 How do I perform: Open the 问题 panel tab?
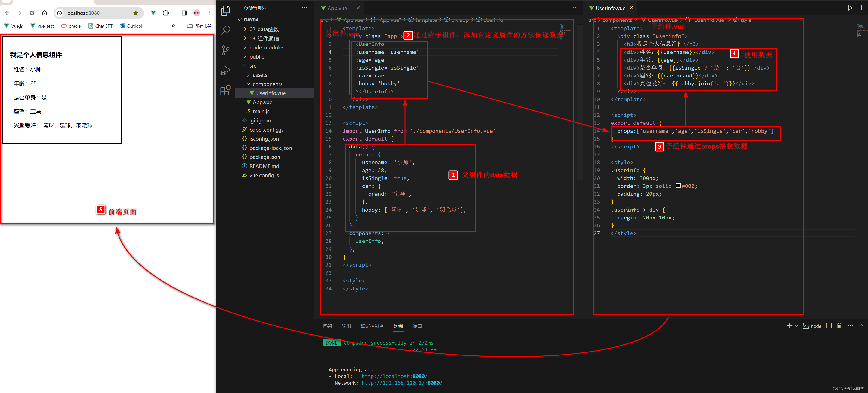[x=327, y=326]
